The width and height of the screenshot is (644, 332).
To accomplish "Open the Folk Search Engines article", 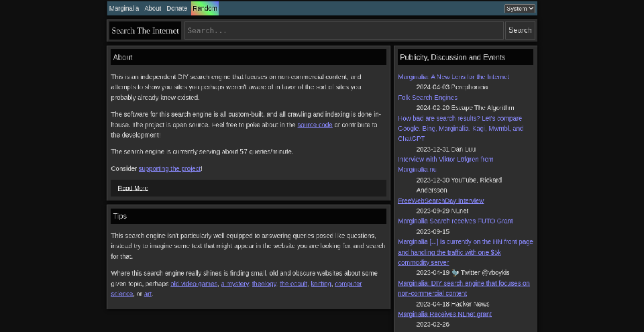I will (427, 97).
